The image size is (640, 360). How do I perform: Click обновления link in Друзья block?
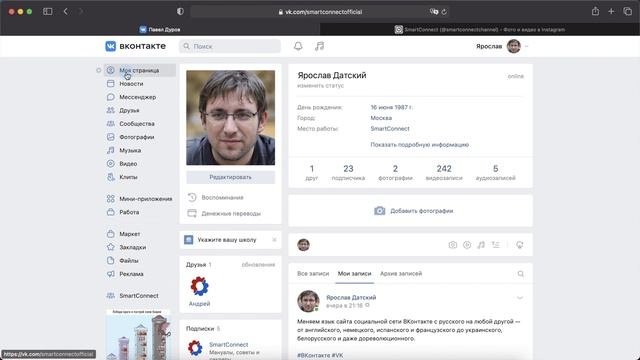pyautogui.click(x=258, y=265)
